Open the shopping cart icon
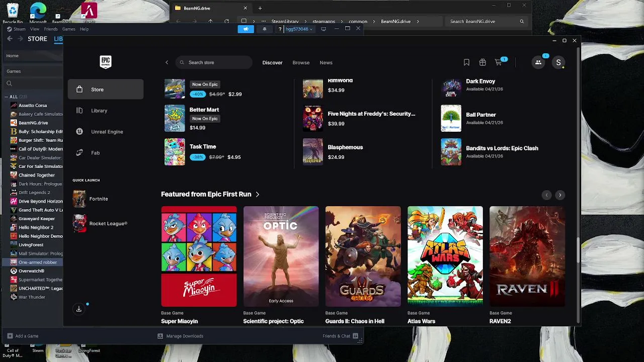Viewport: 644px width, 362px height. coord(499,62)
